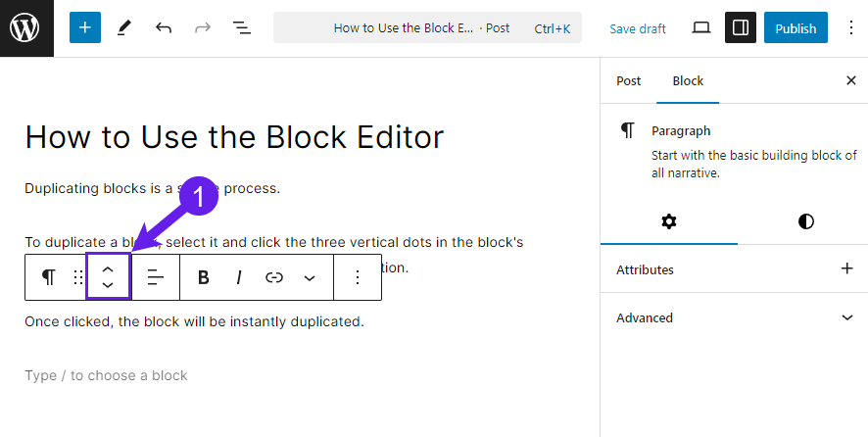The width and height of the screenshot is (868, 437).
Task: Close the settings sidebar
Action: coord(851,81)
